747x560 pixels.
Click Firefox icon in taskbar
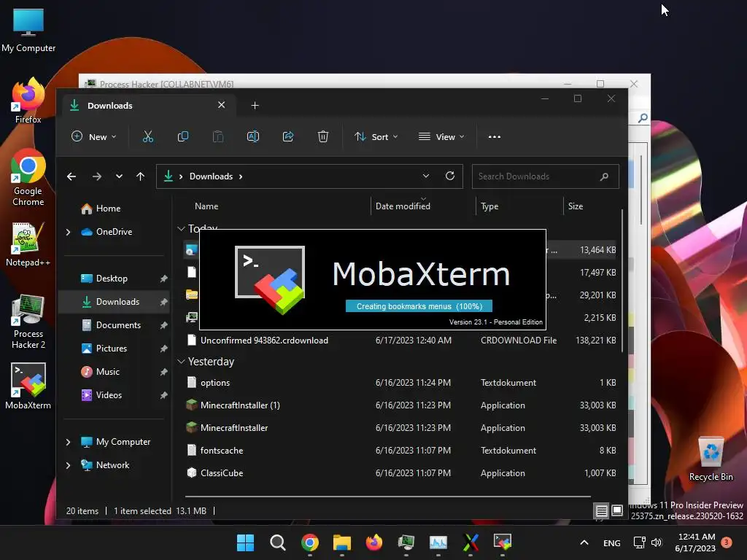374,542
